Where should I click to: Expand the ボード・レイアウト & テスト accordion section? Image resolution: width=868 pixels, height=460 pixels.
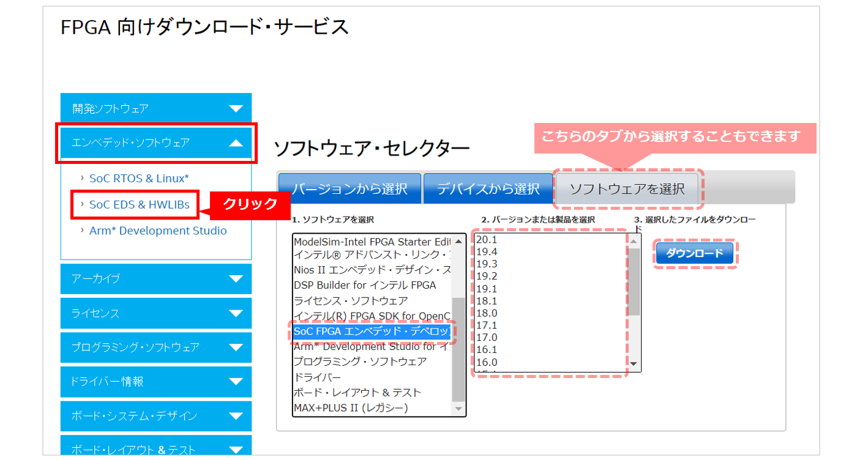tap(156, 447)
